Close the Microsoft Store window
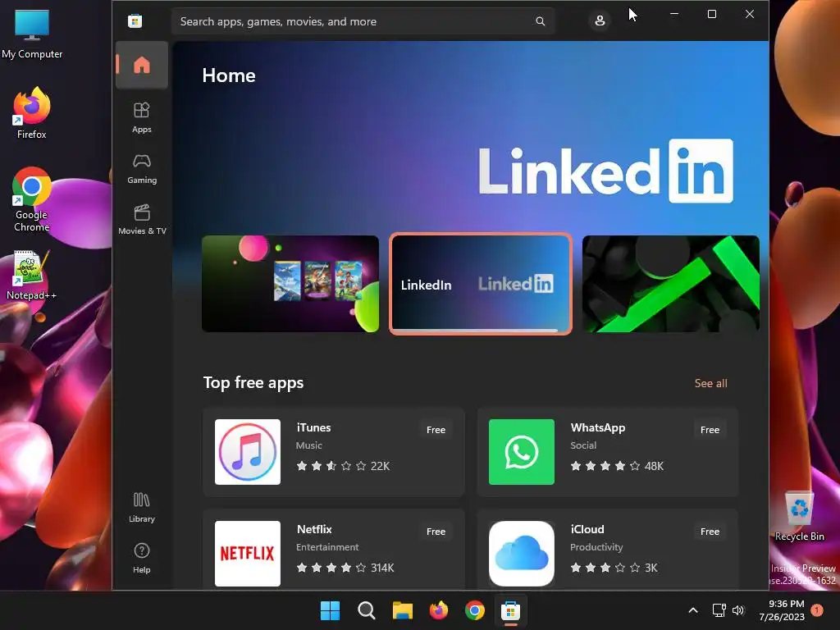The height and width of the screenshot is (630, 840). click(x=750, y=14)
